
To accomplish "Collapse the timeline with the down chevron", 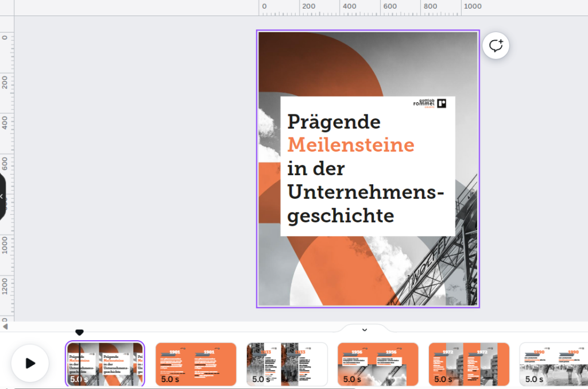I will [x=363, y=329].
